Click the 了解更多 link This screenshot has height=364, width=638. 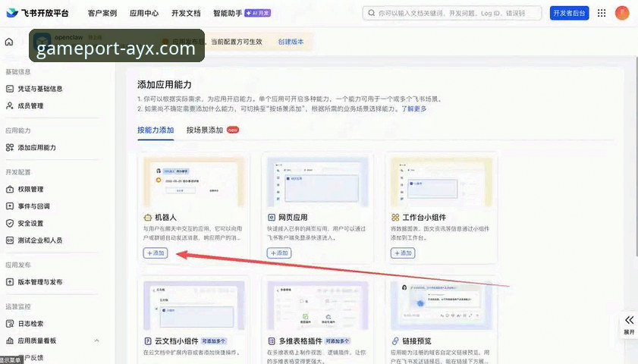click(413, 108)
